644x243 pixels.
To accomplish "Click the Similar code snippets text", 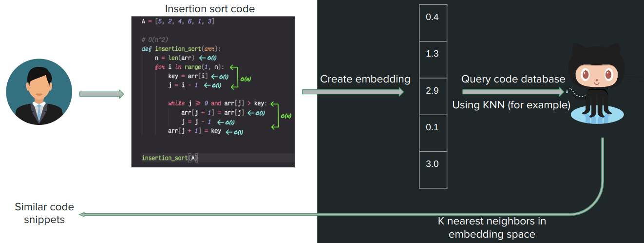I will (44, 213).
